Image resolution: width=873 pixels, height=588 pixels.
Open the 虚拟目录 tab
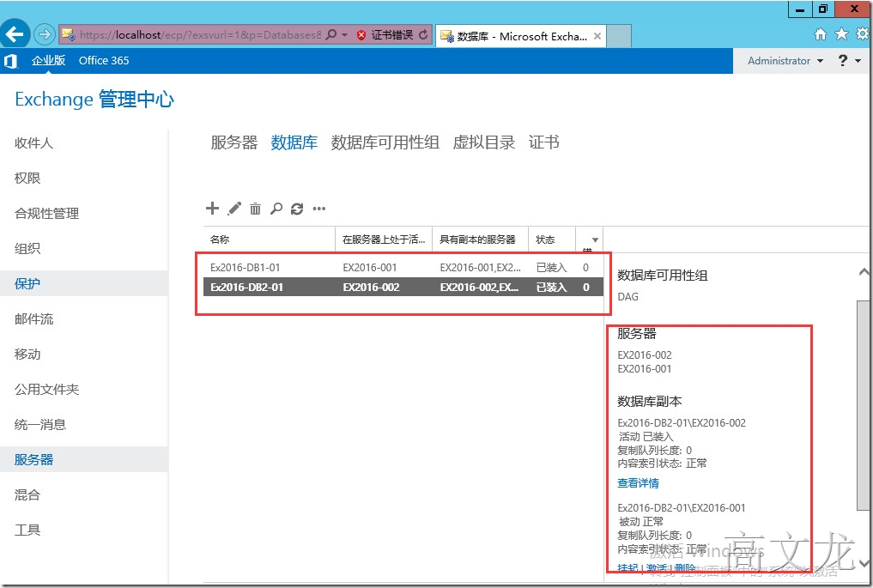[x=484, y=142]
